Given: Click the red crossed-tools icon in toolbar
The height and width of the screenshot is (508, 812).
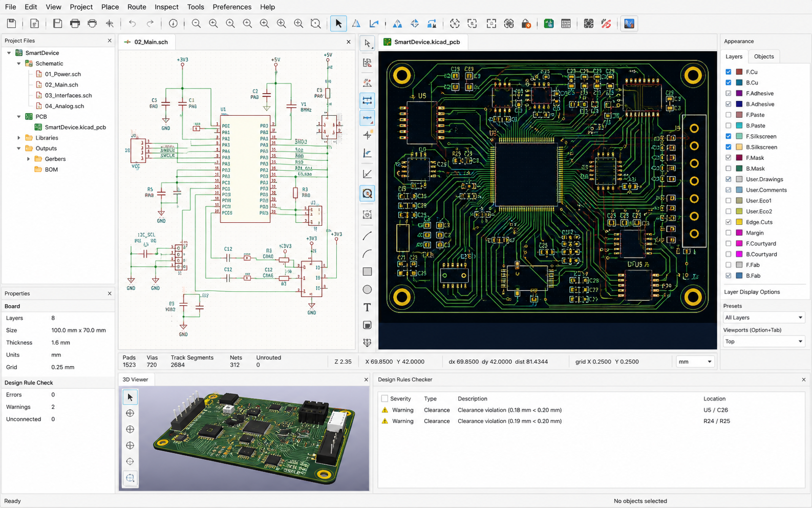Looking at the screenshot, I should pyautogui.click(x=606, y=24).
